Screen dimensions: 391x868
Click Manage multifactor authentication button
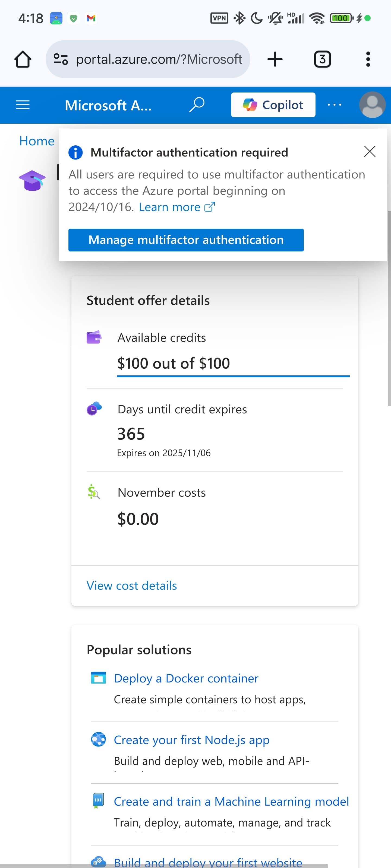[x=186, y=240]
